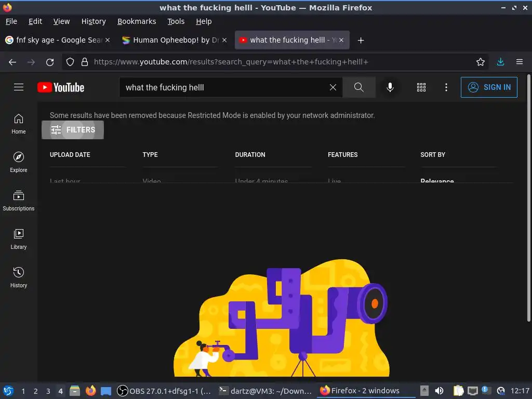
Task: Click the SIGN IN button
Action: (489, 87)
